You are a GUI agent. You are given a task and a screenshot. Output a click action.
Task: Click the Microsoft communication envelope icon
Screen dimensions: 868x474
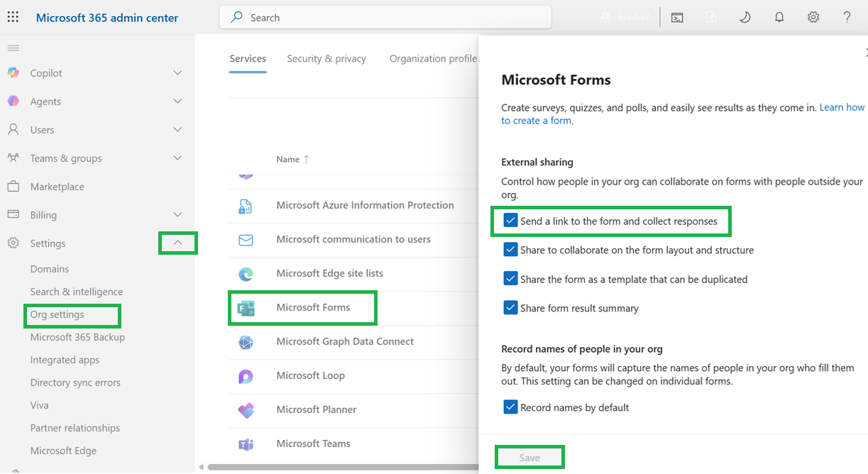[246, 240]
